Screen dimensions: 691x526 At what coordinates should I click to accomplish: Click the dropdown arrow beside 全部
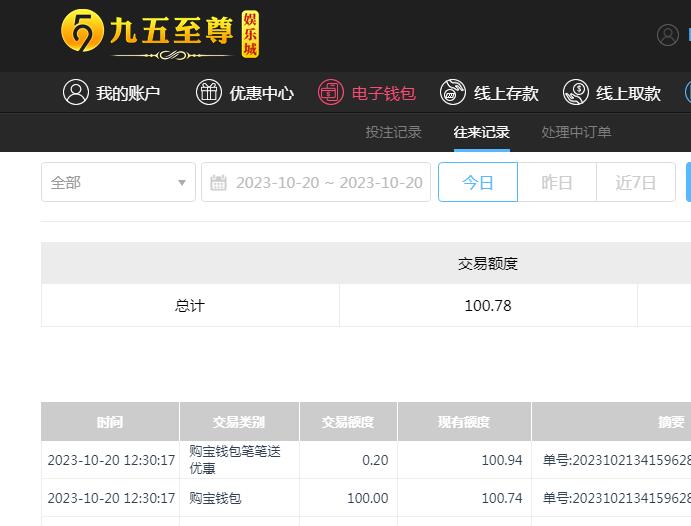pos(182,182)
